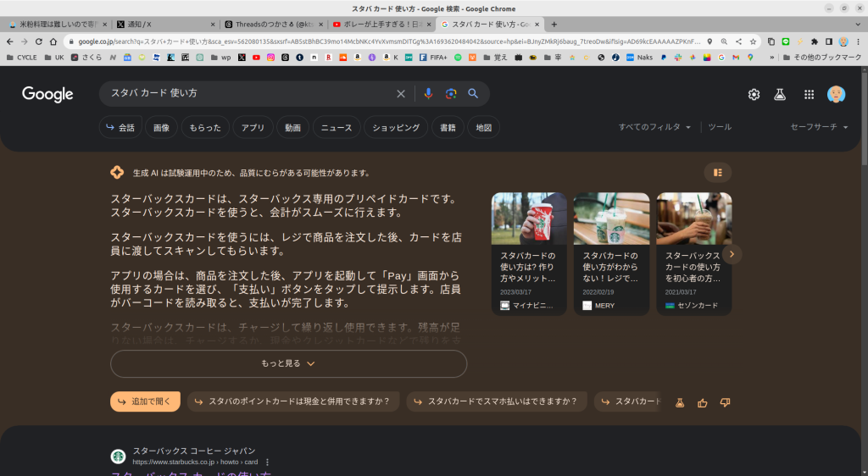
Task: Open a new browser tab
Action: [554, 25]
